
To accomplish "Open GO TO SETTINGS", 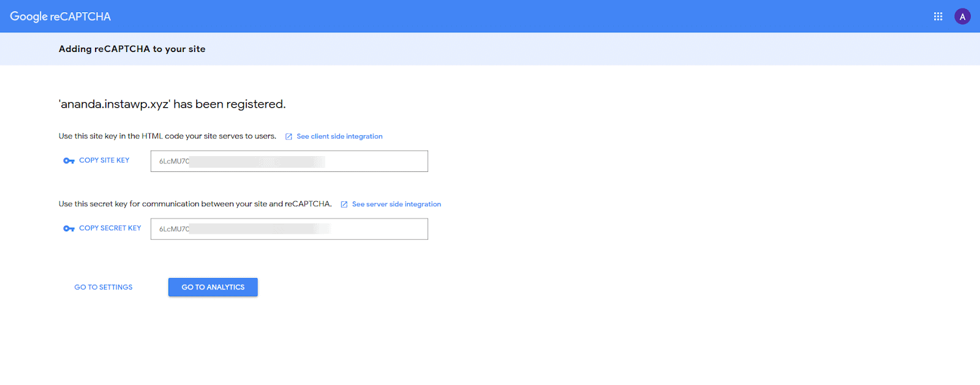I will pyautogui.click(x=104, y=287).
